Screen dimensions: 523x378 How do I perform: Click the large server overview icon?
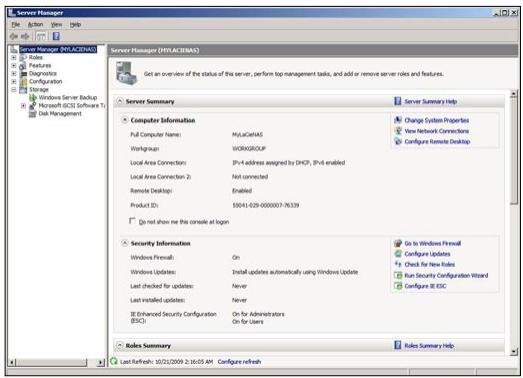(126, 73)
